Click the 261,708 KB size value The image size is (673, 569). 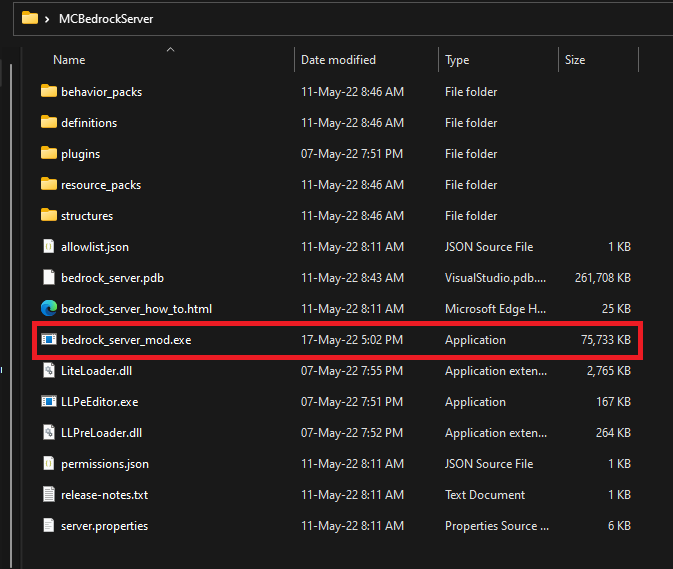click(603, 278)
